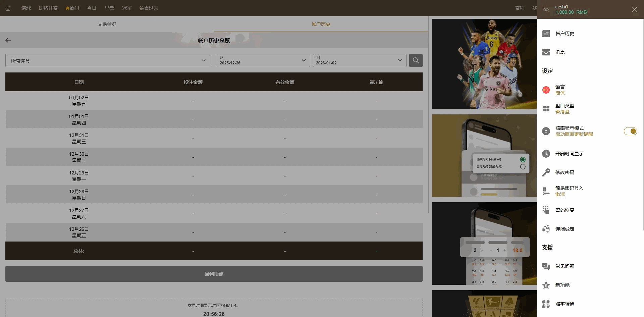This screenshot has height=317, width=644.
Task: Open the 滚球 menu item
Action: pyautogui.click(x=26, y=8)
